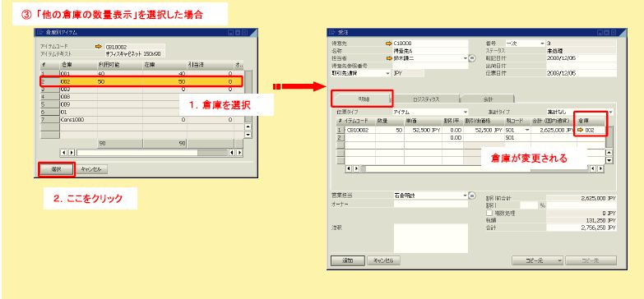The width and height of the screenshot is (644, 299).
Task: Select warehouse row 001 in the list
Action: coord(141,73)
